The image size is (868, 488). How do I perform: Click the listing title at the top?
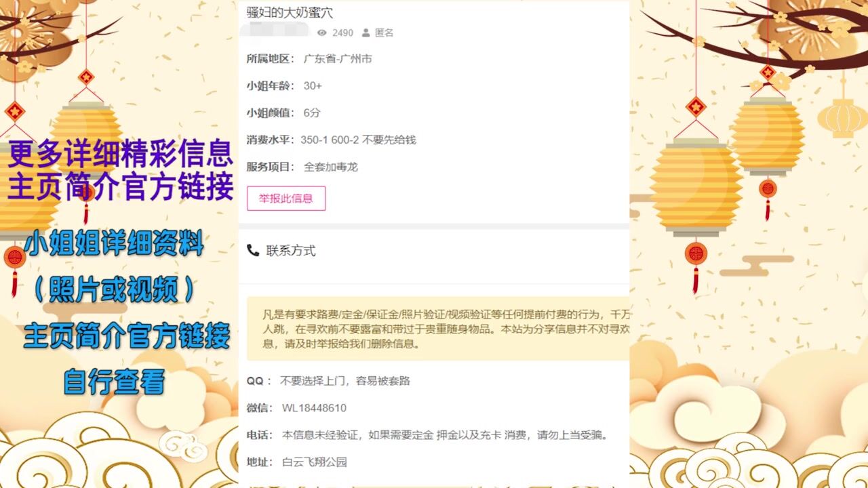(290, 12)
